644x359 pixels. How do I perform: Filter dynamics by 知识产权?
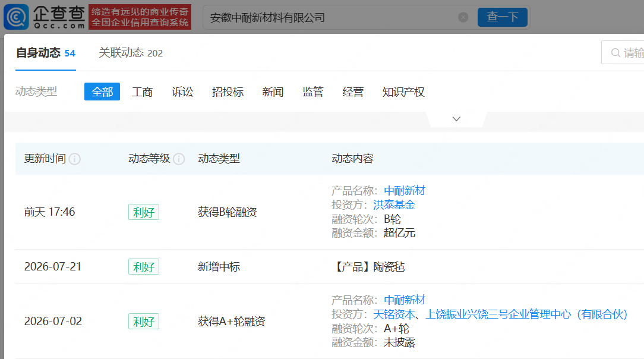[403, 92]
